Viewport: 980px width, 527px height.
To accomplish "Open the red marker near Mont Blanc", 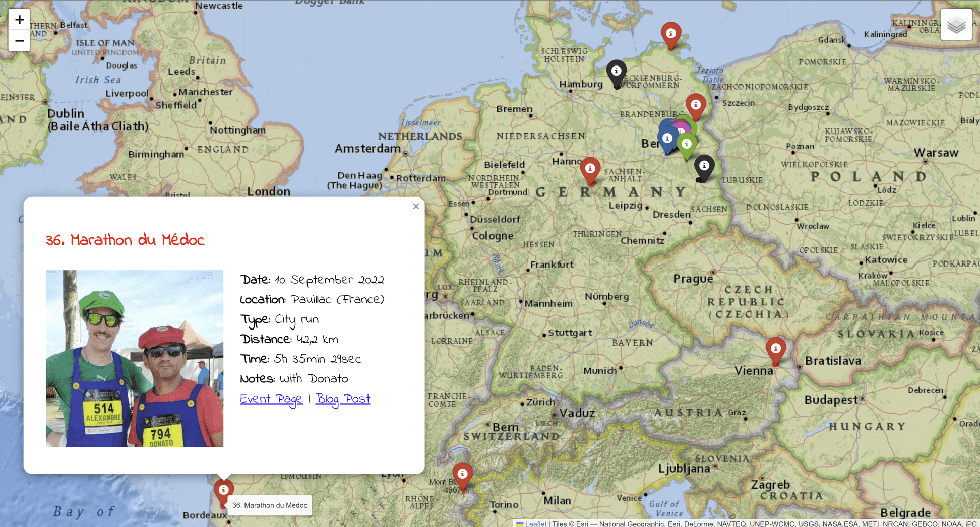I will (x=463, y=473).
